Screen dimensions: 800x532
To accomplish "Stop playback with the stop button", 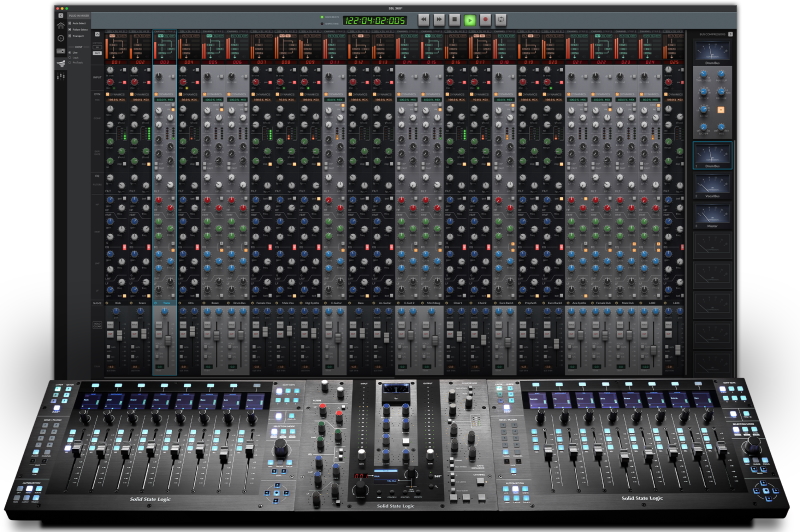I will coord(454,20).
